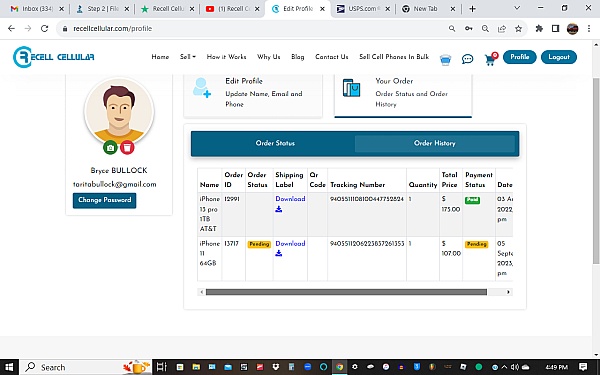This screenshot has height=375, width=600.
Task: Open the taskbar notification center icon
Action: [x=583, y=367]
